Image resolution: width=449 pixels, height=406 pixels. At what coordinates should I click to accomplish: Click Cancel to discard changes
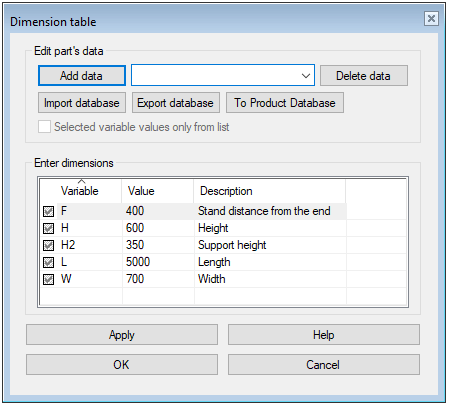324,364
